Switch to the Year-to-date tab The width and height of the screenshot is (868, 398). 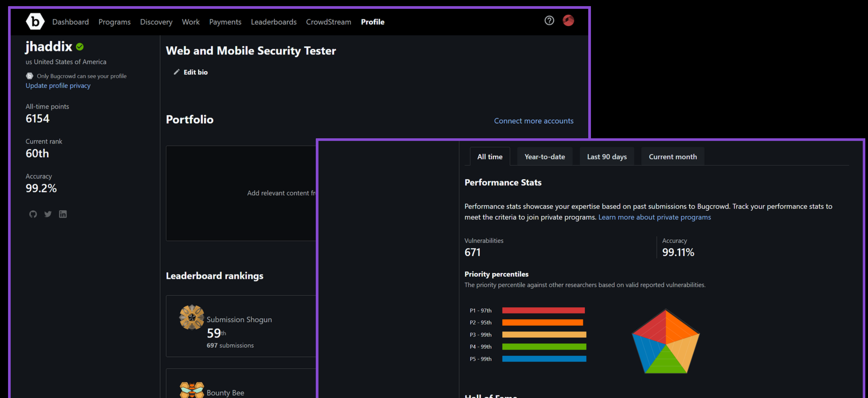tap(545, 157)
